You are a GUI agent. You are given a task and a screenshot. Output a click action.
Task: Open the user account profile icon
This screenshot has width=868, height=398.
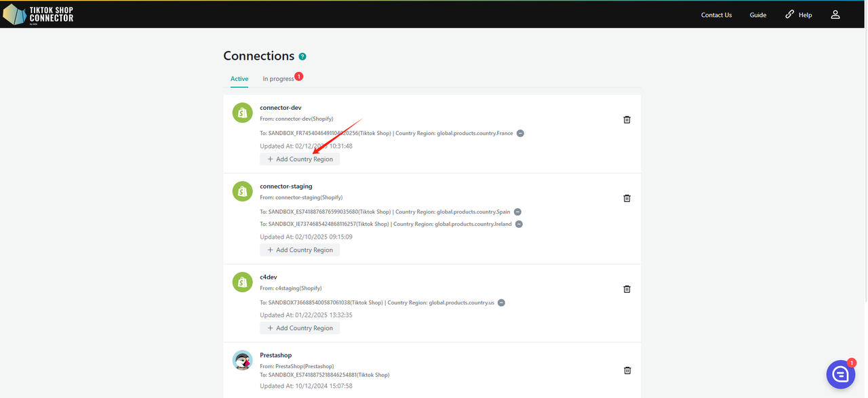835,14
